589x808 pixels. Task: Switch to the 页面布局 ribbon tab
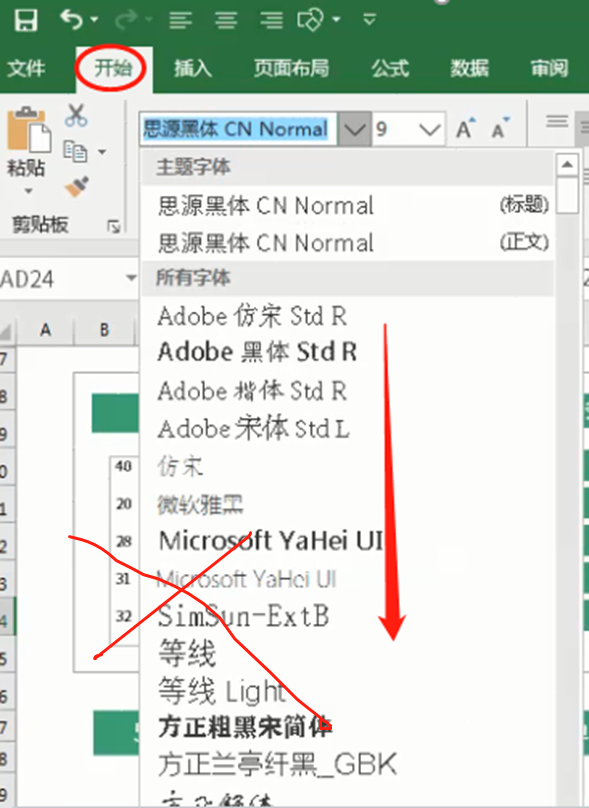coord(291,68)
